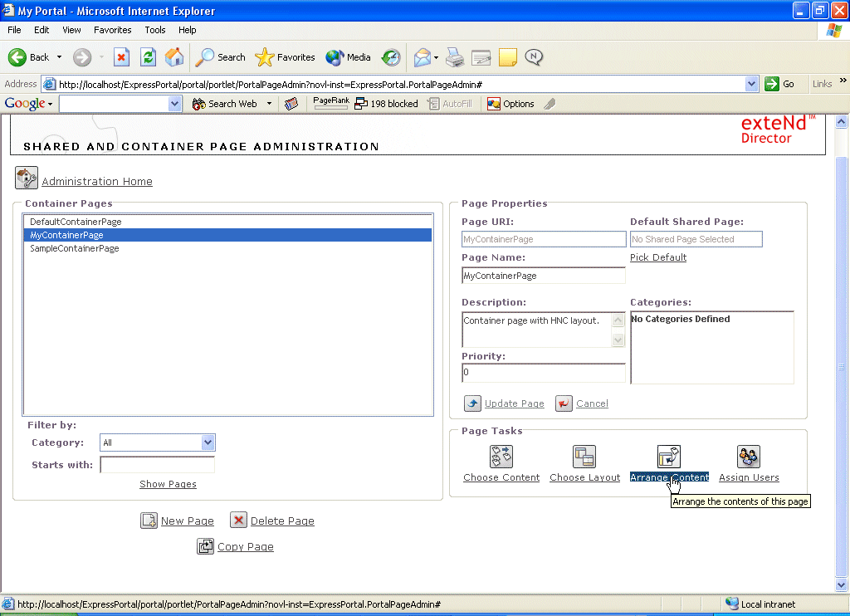Click the Choose Layout icon
Image resolution: width=850 pixels, height=616 pixels.
pos(584,457)
